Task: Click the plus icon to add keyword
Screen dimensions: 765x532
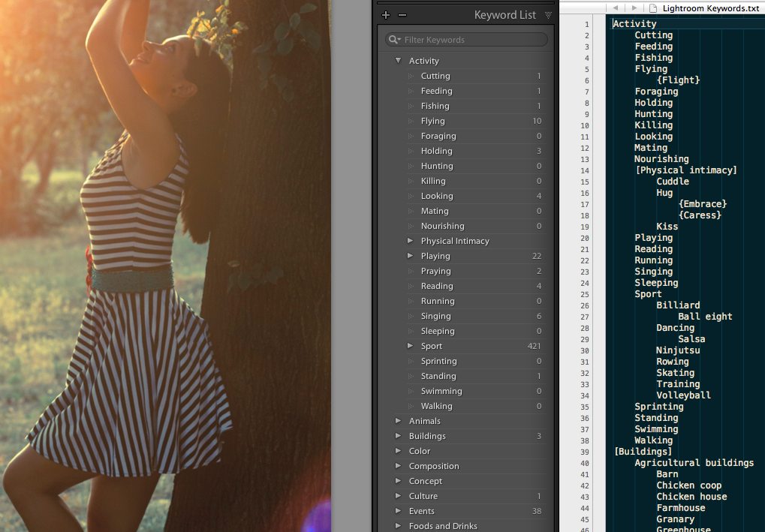Action: [386, 15]
